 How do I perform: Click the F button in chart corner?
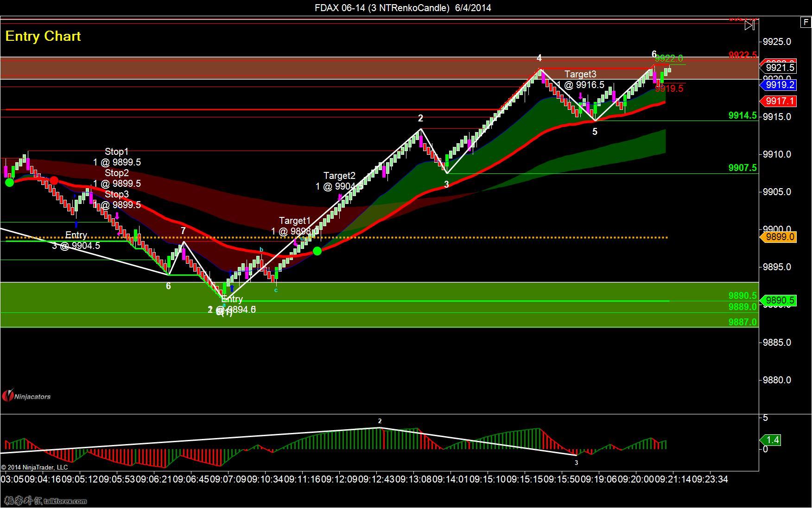pos(806,22)
